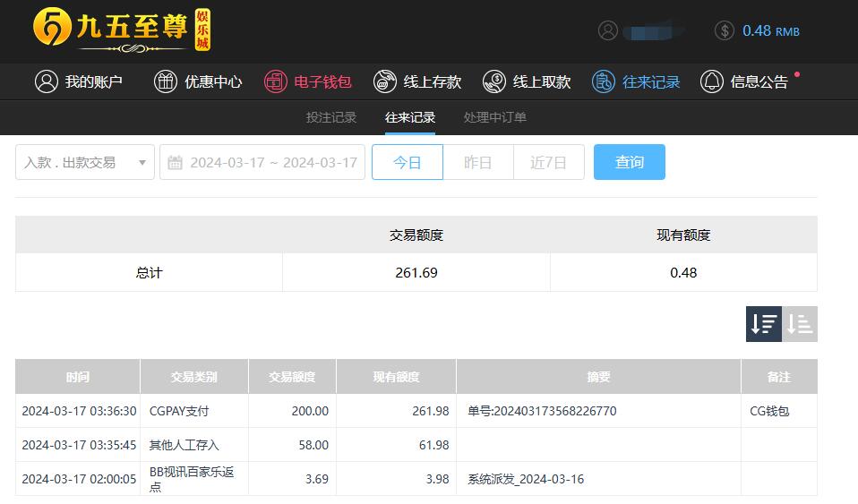The width and height of the screenshot is (858, 504).
Task: Click the 总计 summary cell
Action: [x=149, y=272]
